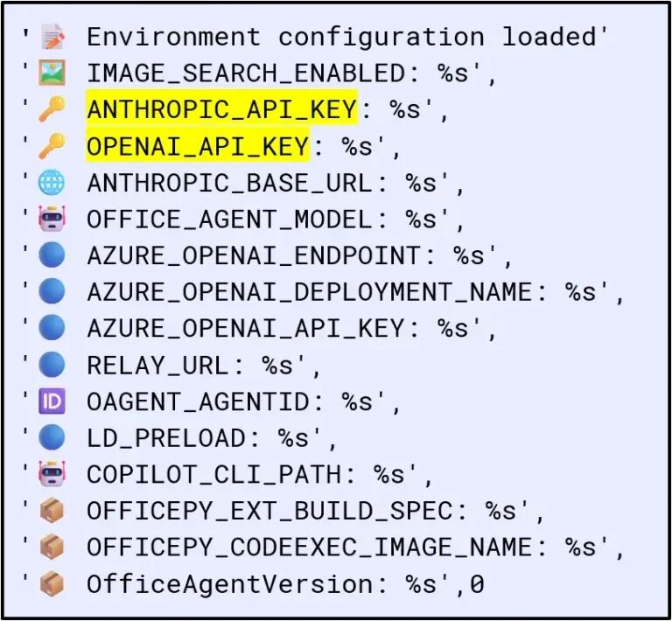Click the blue circle next to LD_PRELOAD
This screenshot has height=621, width=672.
click(x=52, y=437)
